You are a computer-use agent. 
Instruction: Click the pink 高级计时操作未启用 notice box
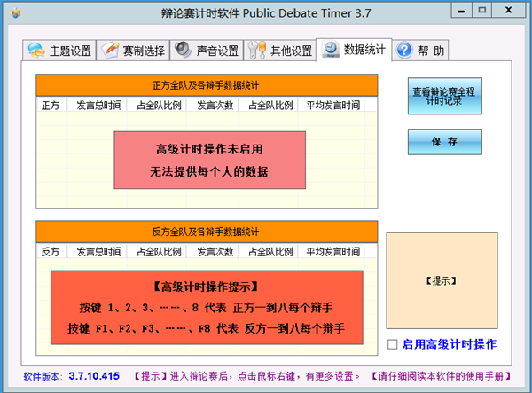(x=209, y=161)
